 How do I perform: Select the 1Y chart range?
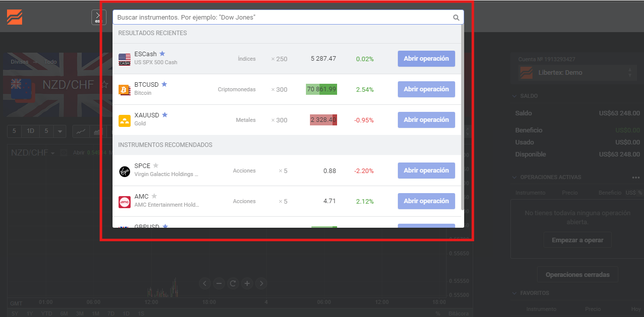pyautogui.click(x=30, y=313)
